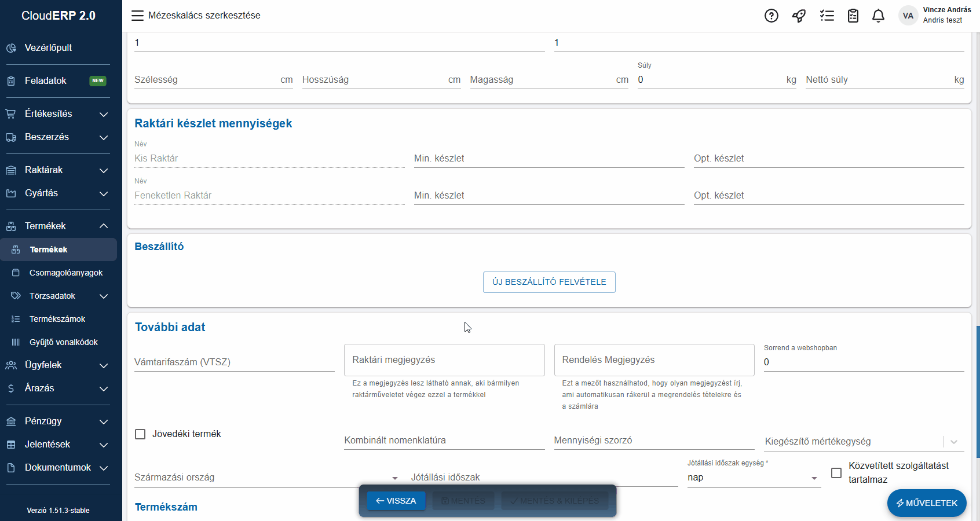This screenshot has width=980, height=521.
Task: Click Új beszállító felvétele button
Action: click(549, 282)
